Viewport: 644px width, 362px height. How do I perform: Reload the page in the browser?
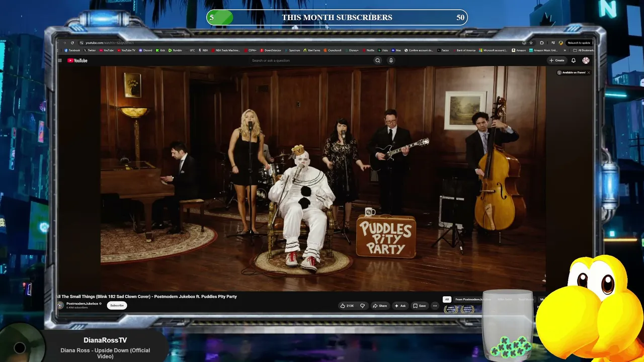pos(72,43)
